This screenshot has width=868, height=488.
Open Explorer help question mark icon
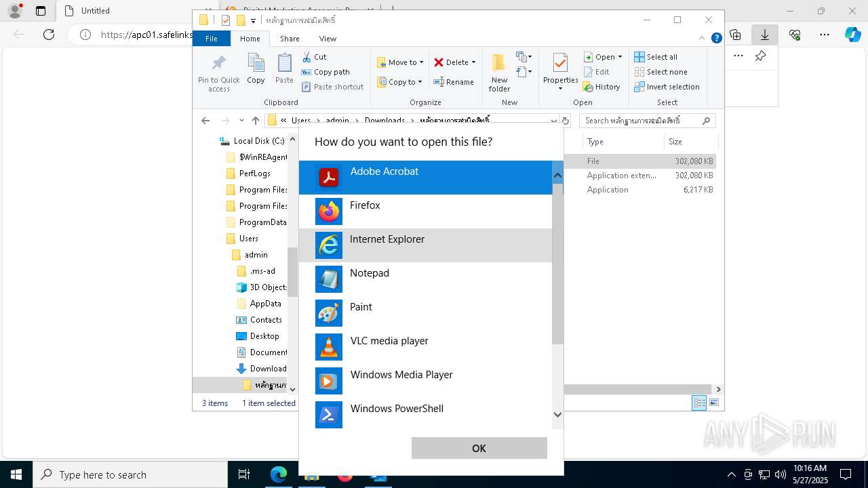[716, 39]
